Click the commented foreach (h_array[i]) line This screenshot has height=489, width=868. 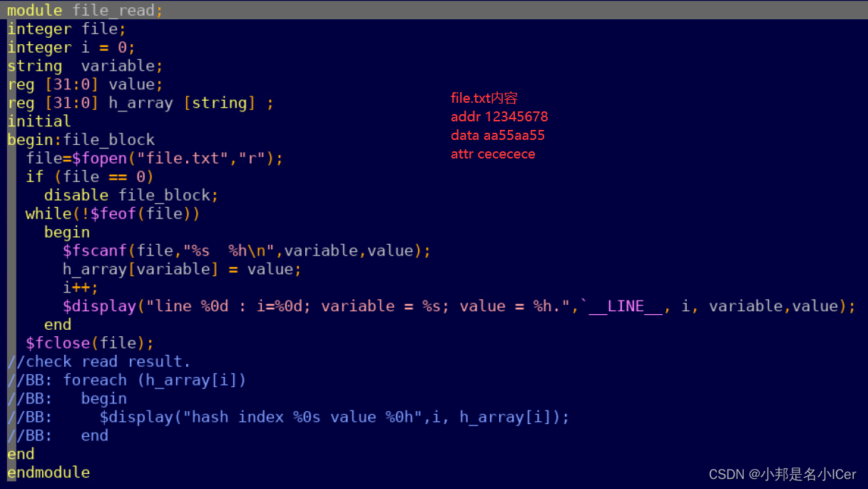coord(128,380)
